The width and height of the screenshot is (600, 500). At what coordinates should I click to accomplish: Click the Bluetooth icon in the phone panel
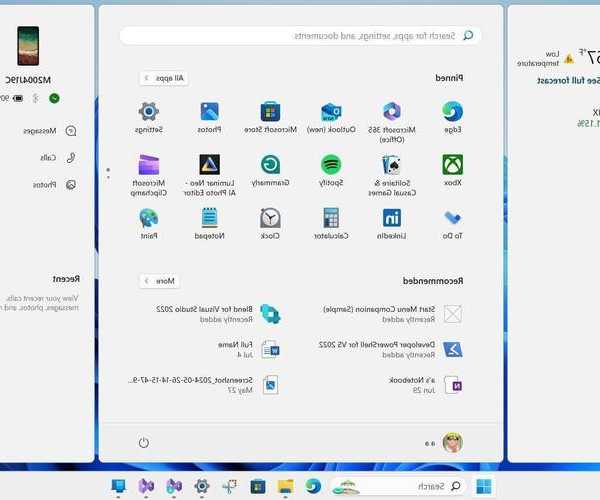tap(35, 98)
